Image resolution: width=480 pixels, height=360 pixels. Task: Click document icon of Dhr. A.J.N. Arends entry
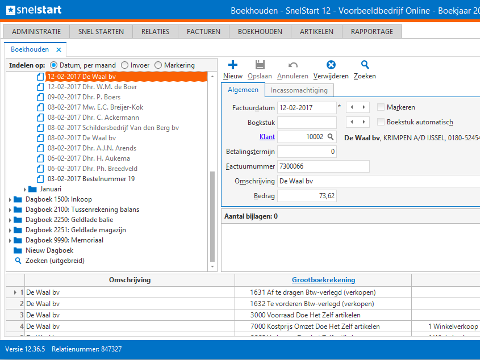coord(40,148)
